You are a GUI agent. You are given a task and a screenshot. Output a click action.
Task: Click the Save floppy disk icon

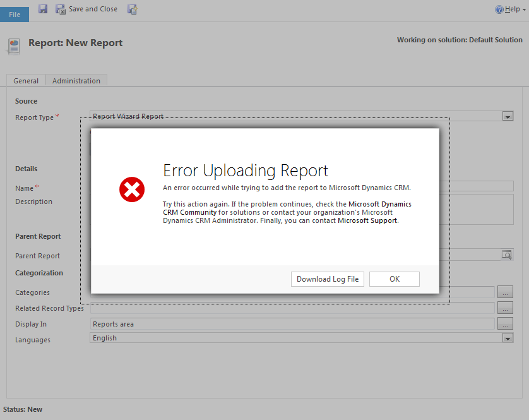pyautogui.click(x=43, y=9)
